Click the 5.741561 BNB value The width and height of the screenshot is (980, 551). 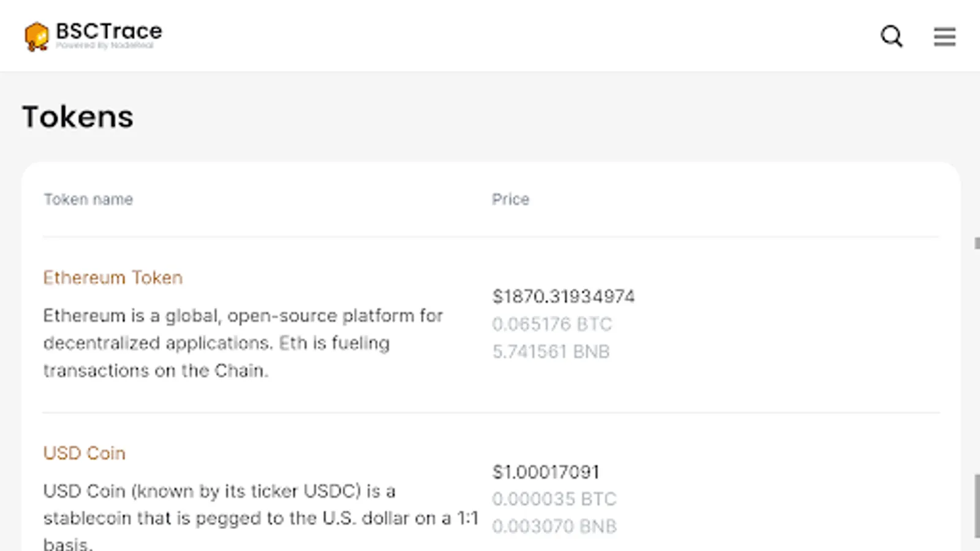click(551, 352)
